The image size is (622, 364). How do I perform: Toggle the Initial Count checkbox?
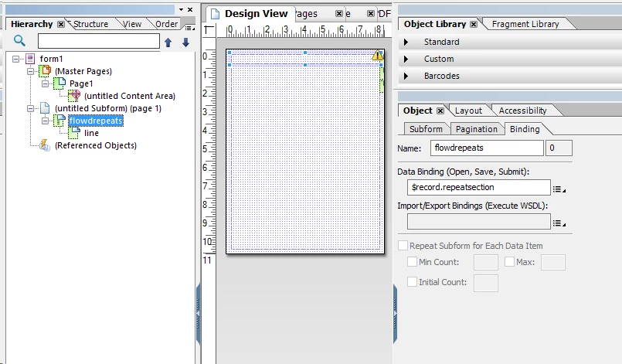pos(412,282)
